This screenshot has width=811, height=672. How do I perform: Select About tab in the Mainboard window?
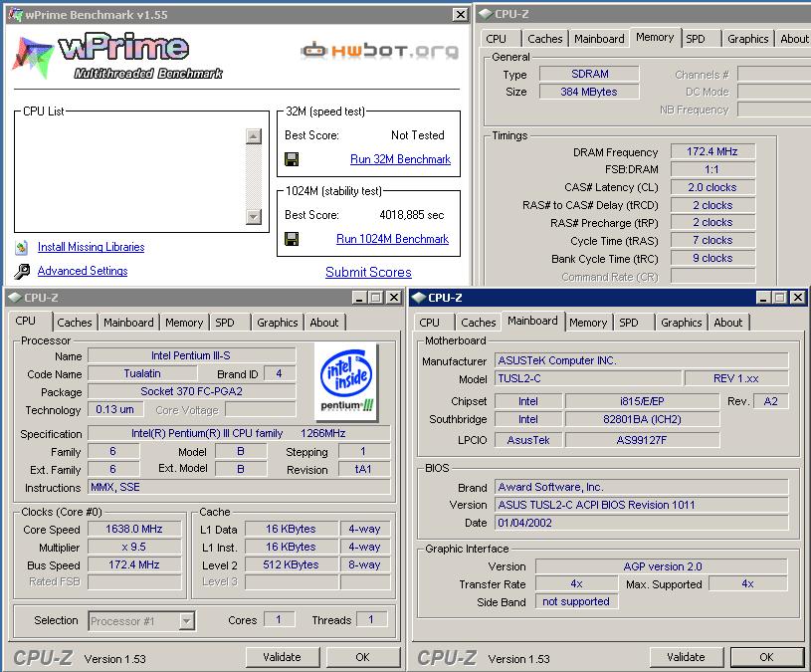click(x=728, y=323)
